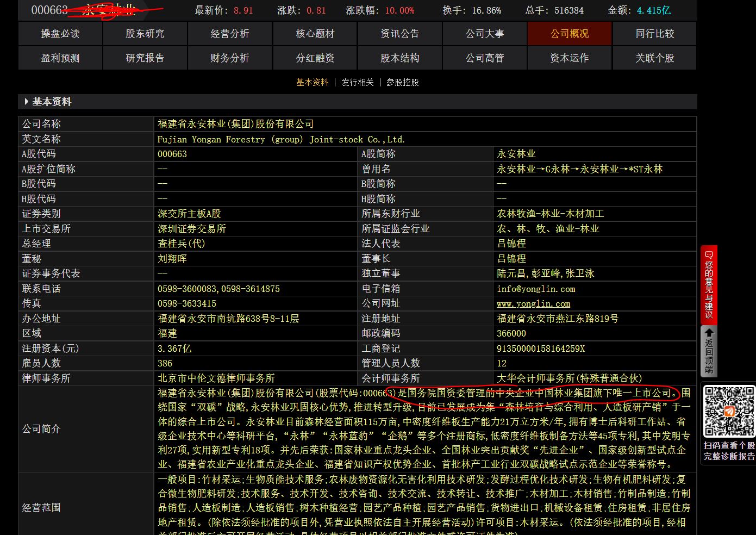The image size is (756, 535).
Task: Click postal code 366000
Action: click(x=511, y=333)
